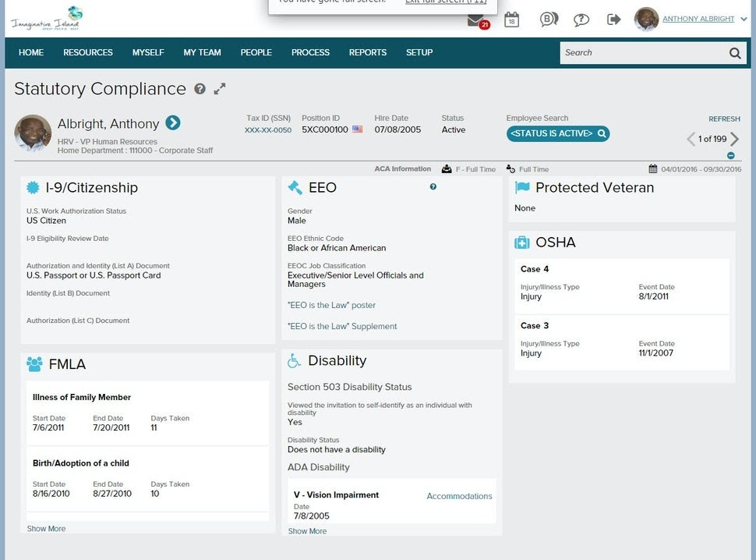Click inside the Search field
756x560 pixels.
coord(639,52)
